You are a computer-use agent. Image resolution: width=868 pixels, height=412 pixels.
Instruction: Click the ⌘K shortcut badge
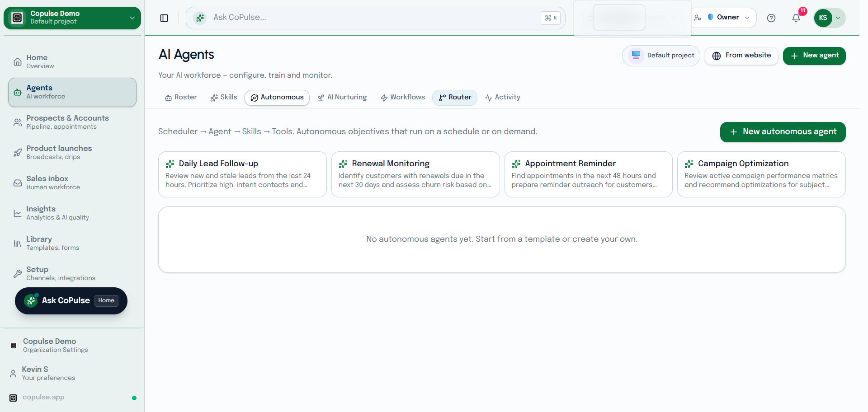pyautogui.click(x=551, y=18)
